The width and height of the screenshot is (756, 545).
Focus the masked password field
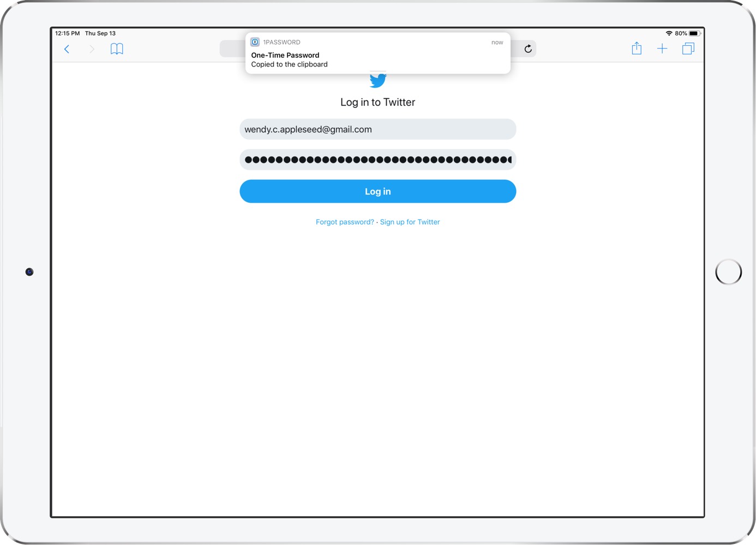click(x=378, y=160)
